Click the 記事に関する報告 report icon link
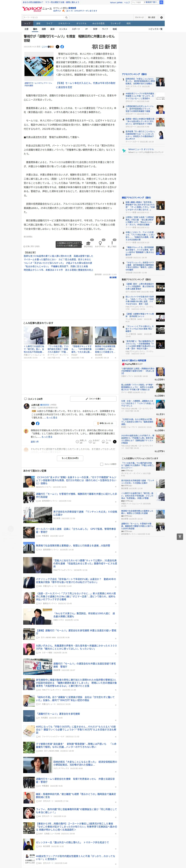This screenshot has width=186, height=868. (32, 246)
